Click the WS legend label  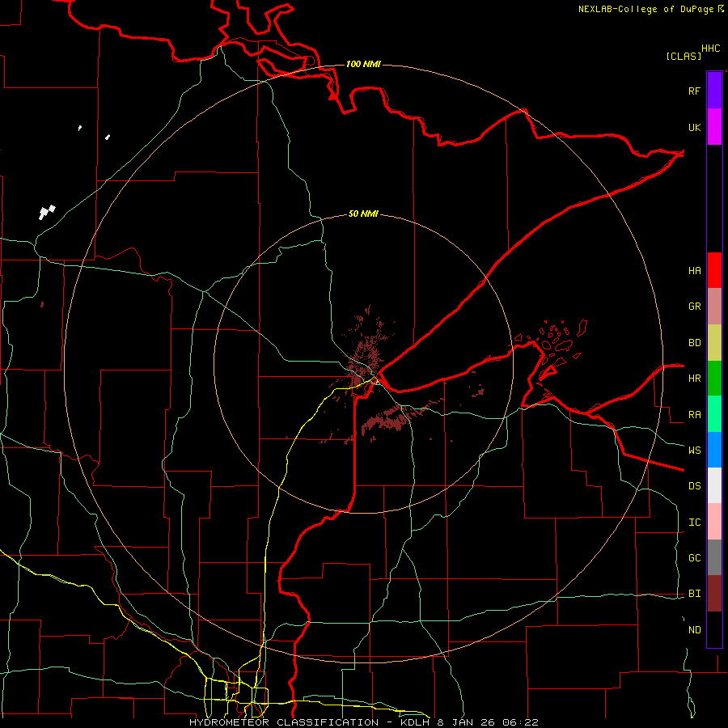pyautogui.click(x=694, y=451)
